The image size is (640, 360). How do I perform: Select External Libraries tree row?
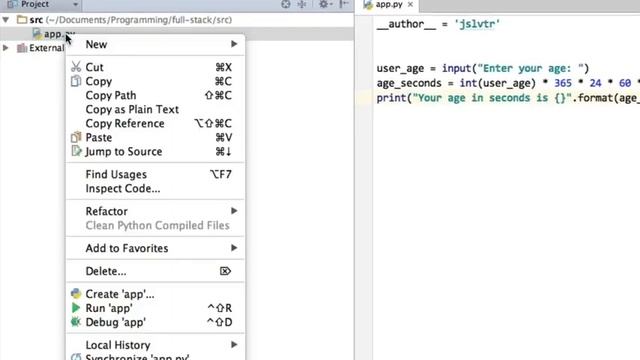[x=33, y=48]
